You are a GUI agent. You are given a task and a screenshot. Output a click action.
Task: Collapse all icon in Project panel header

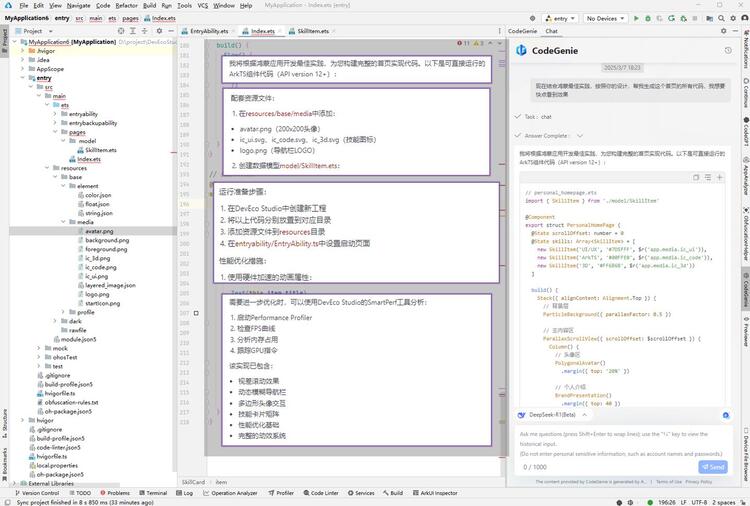(144, 31)
